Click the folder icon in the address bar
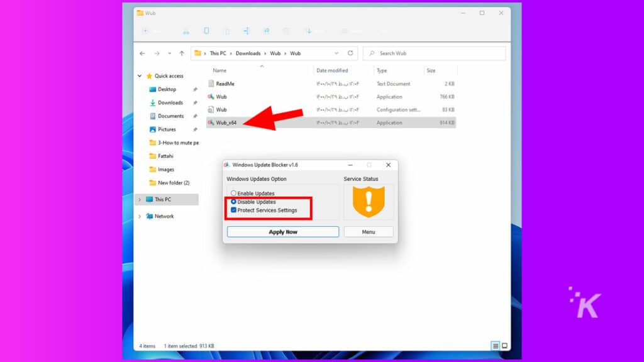 pos(198,53)
